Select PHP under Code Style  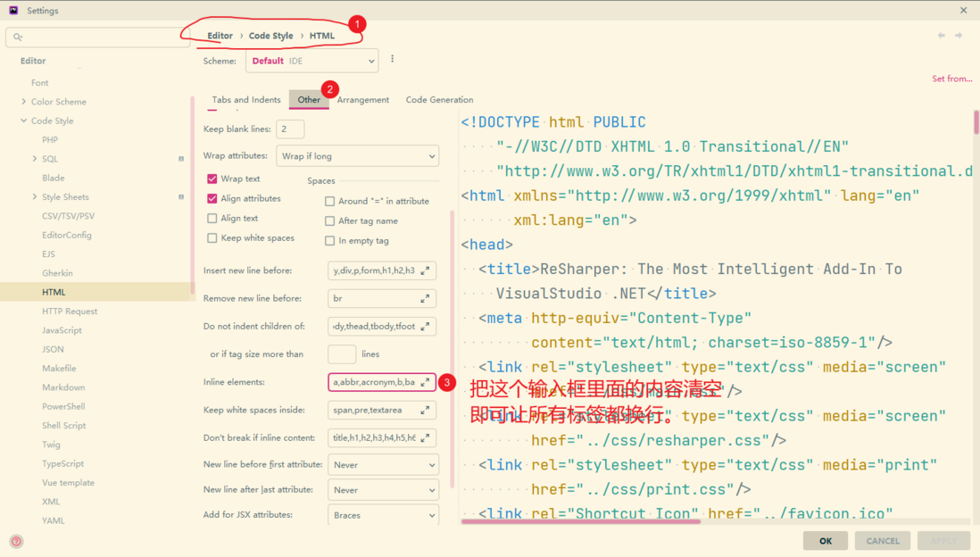pyautogui.click(x=50, y=140)
